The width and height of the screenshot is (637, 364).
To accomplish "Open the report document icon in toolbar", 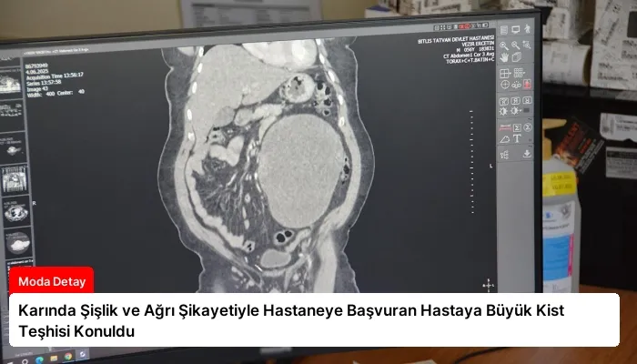I will (x=504, y=30).
